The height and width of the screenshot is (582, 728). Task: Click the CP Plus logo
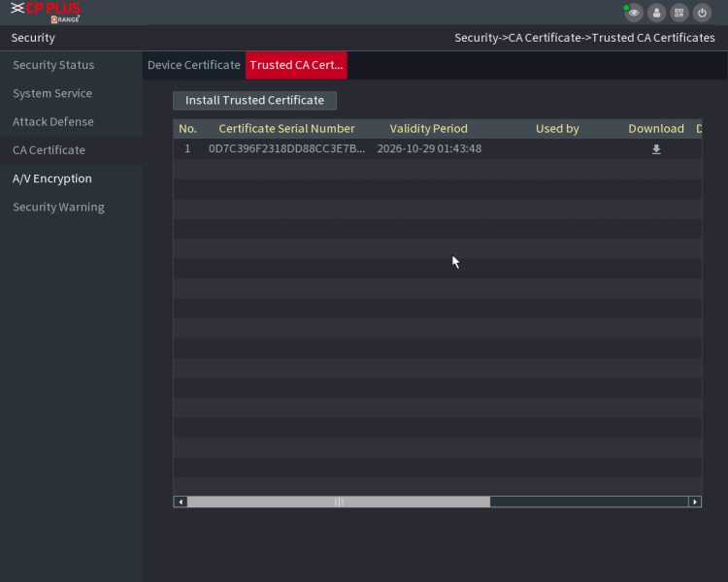tap(46, 12)
